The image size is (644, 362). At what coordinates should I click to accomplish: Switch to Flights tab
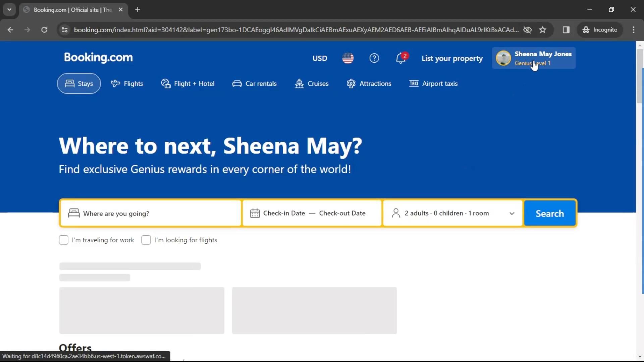tap(127, 83)
